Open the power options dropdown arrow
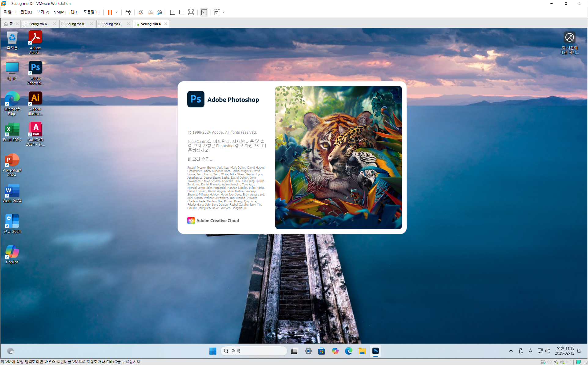Image resolution: width=588 pixels, height=365 pixels. click(x=116, y=12)
